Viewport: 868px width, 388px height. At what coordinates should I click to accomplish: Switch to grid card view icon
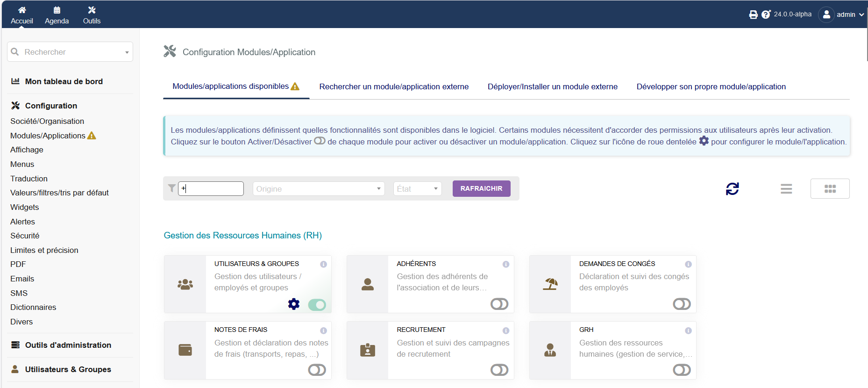click(830, 189)
